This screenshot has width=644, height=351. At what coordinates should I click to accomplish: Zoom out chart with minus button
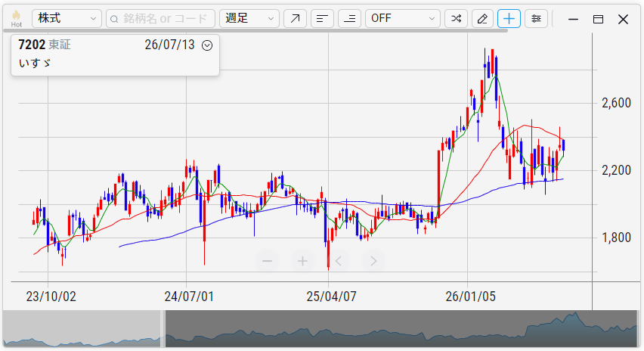click(267, 261)
